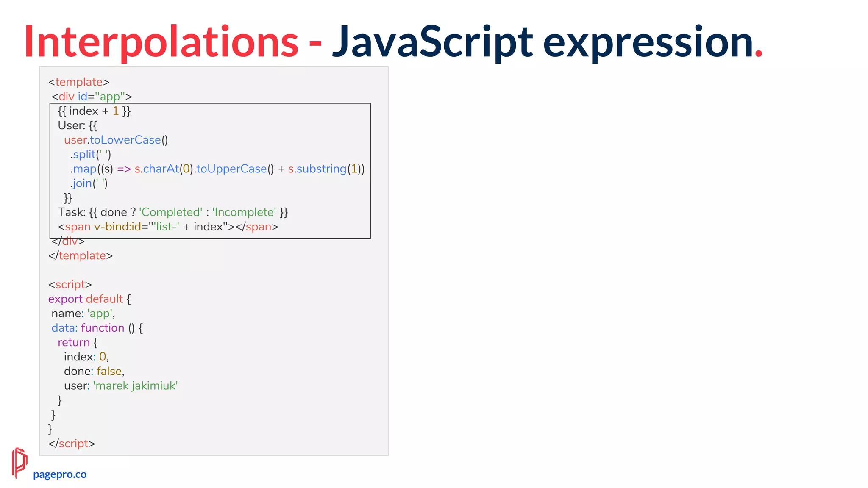Image resolution: width=868 pixels, height=488 pixels.
Task: Click the closing template tag
Action: [81, 256]
